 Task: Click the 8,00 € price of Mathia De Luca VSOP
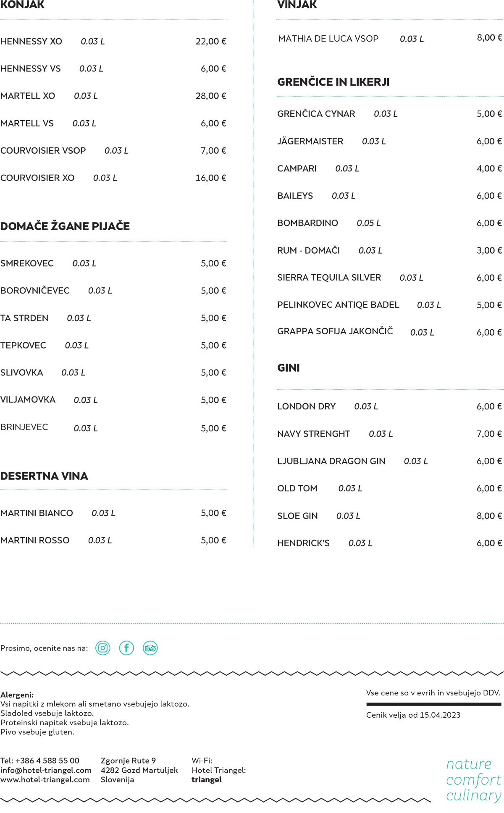489,38
